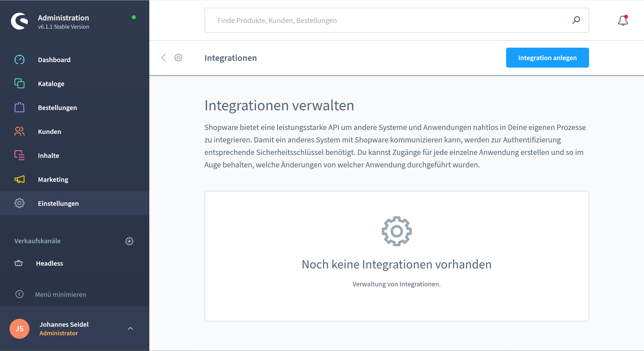This screenshot has width=644, height=351.
Task: Open the Kunden menu item
Action: 49,131
